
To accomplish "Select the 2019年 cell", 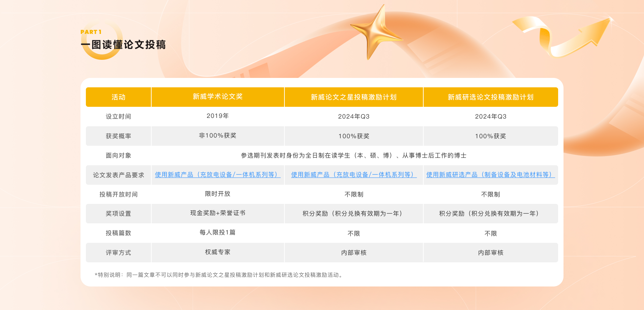I will 218,116.
